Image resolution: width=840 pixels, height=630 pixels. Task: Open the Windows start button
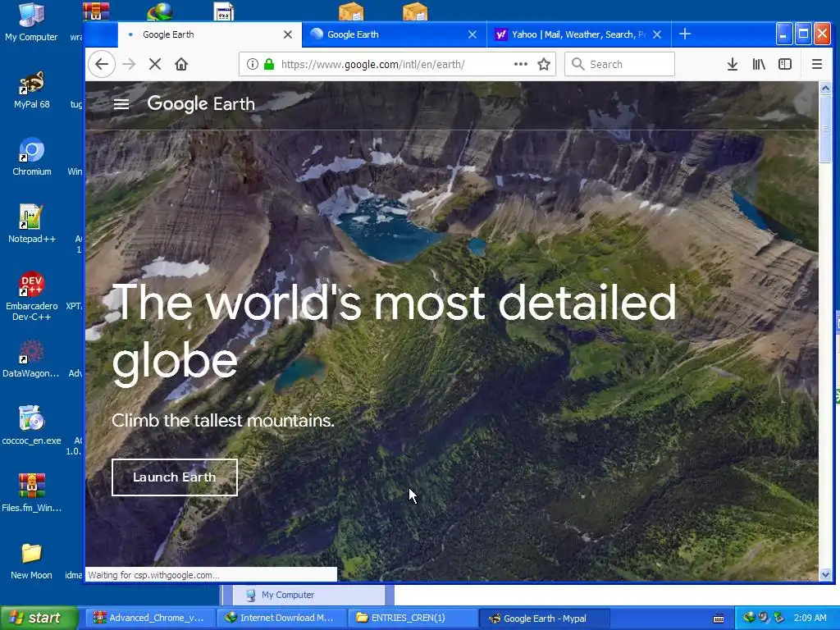pos(39,619)
